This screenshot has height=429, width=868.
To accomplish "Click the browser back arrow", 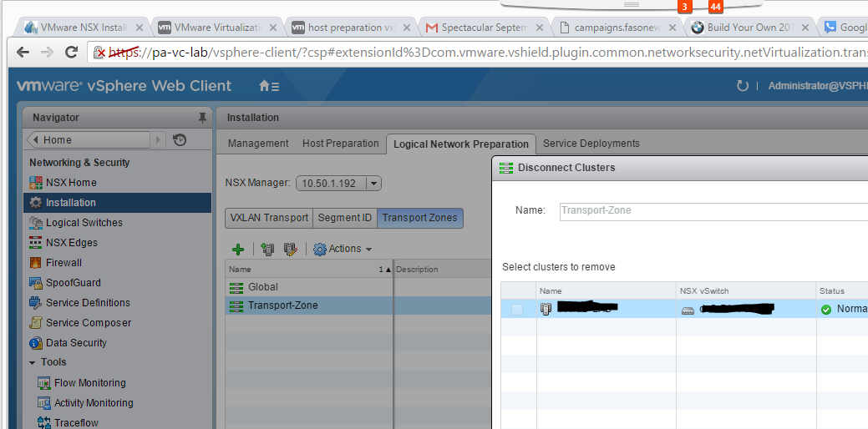I will 23,53.
